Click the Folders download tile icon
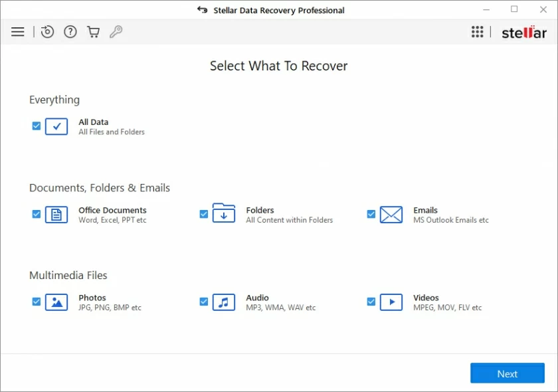 point(224,214)
